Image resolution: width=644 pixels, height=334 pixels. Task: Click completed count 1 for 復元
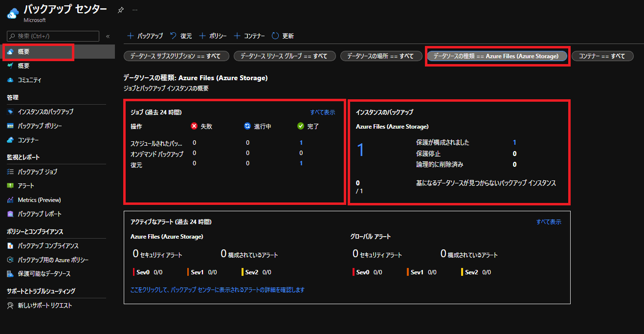click(x=301, y=163)
